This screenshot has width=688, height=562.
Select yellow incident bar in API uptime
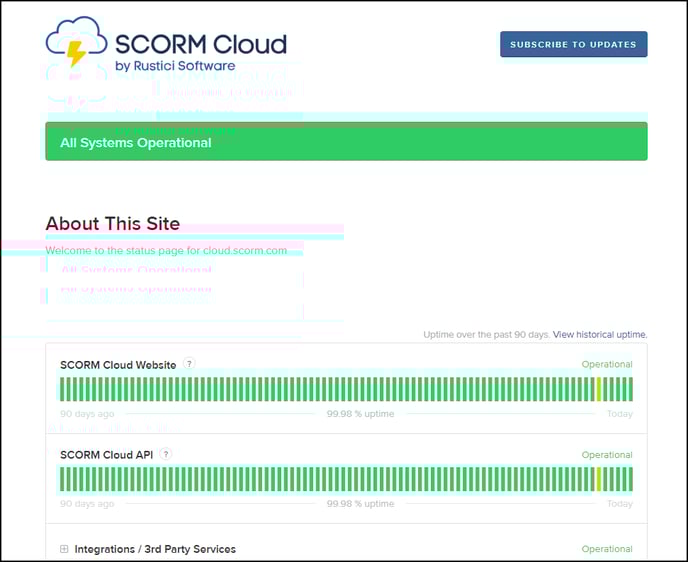(598, 479)
